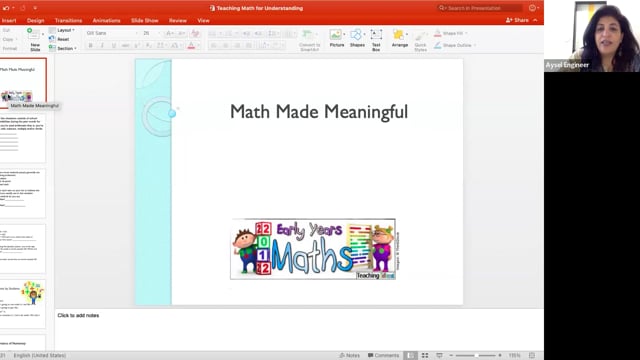Click the font color icon

191,46
